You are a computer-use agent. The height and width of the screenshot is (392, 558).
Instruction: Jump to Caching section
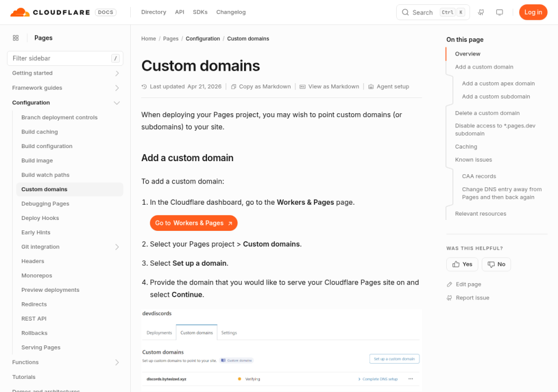[x=466, y=146]
